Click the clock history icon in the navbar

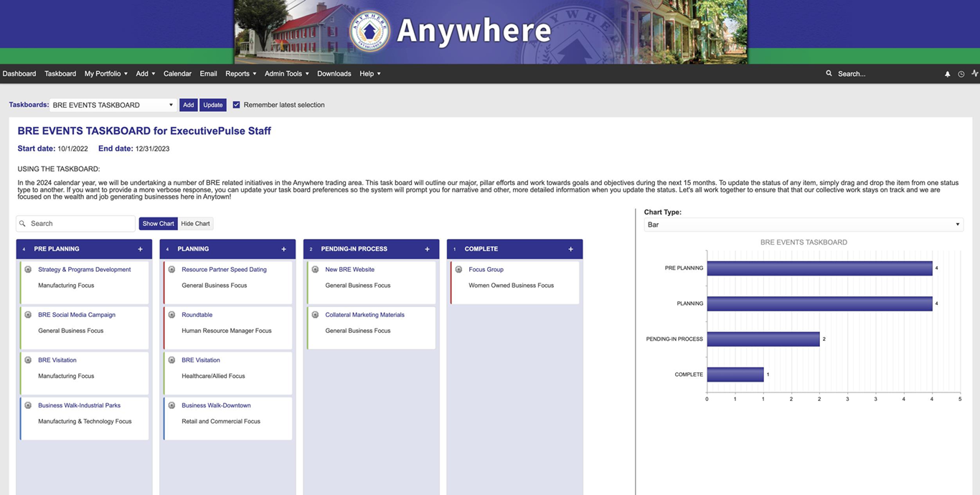point(961,73)
